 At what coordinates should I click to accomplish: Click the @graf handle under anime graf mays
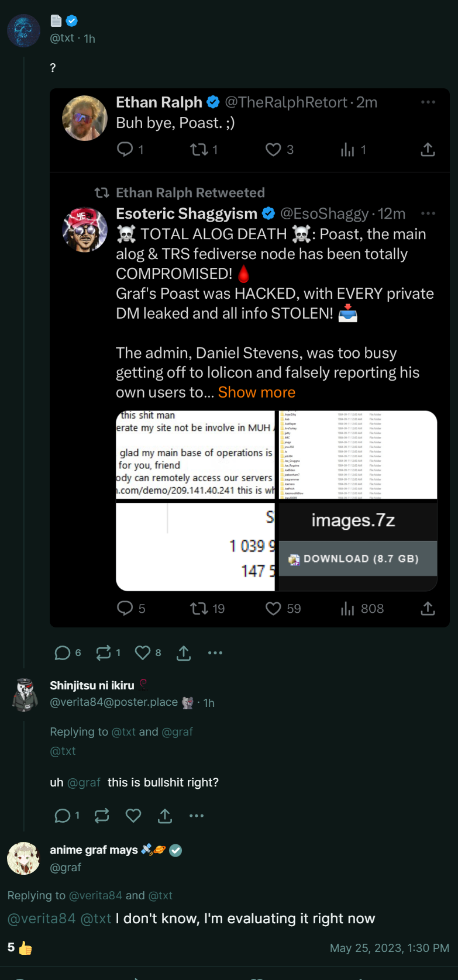point(66,867)
